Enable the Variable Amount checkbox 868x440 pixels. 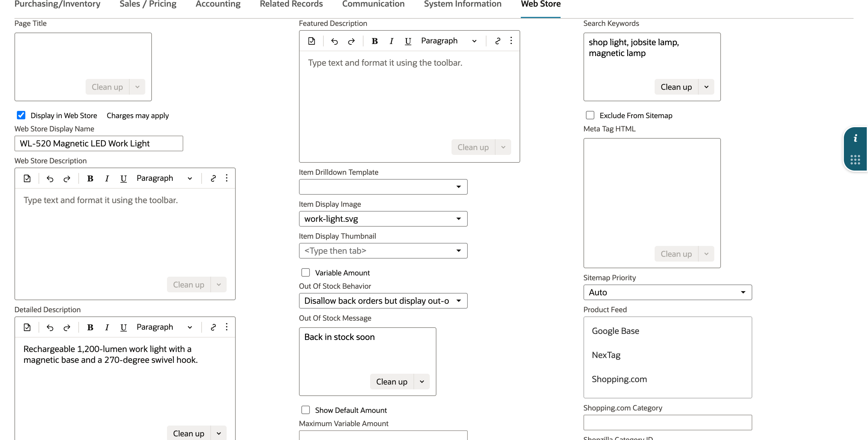(x=306, y=272)
